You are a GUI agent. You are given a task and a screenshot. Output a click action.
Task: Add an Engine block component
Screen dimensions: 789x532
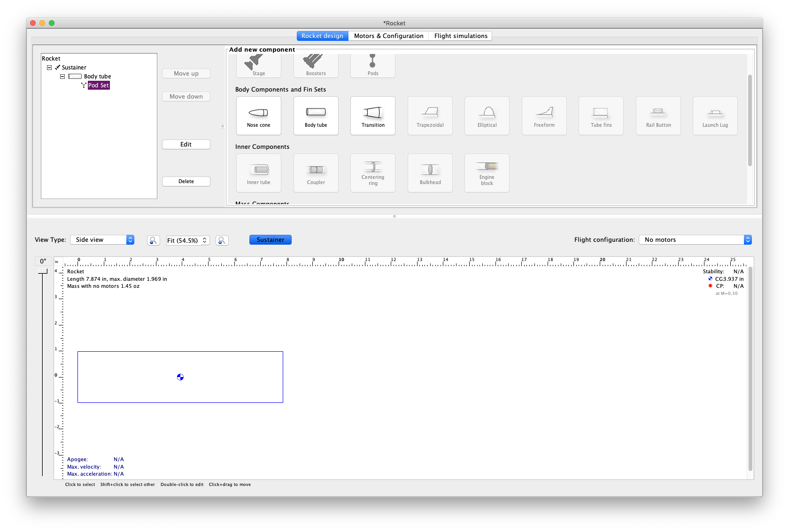click(x=487, y=173)
